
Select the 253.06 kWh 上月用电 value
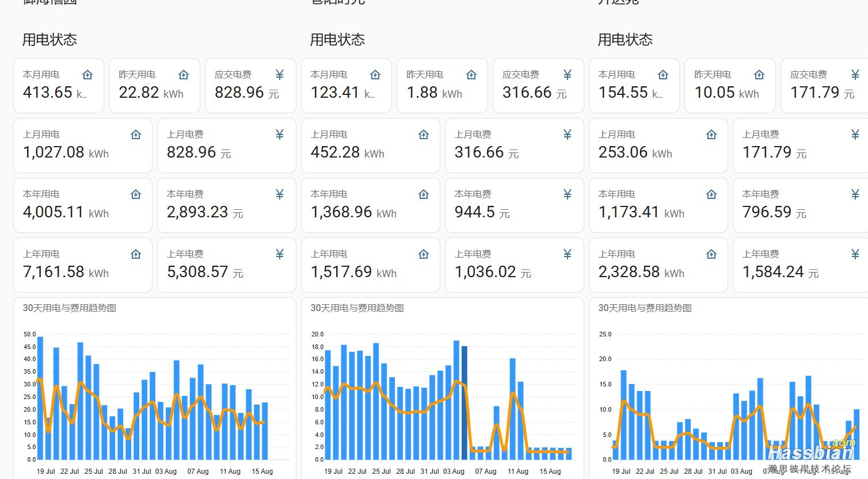coord(635,152)
